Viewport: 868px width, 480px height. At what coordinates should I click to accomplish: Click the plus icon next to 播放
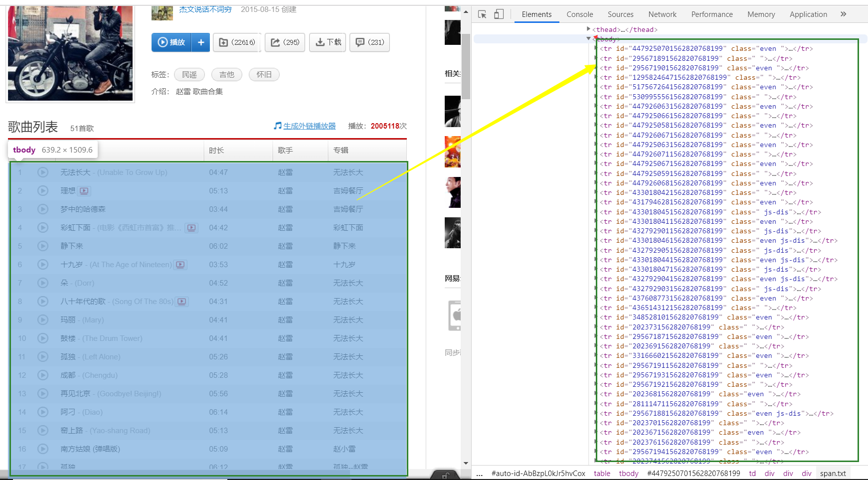point(201,42)
